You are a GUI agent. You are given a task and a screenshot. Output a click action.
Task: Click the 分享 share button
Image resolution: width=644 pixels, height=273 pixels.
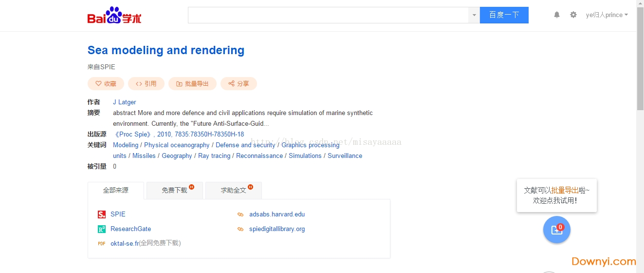(239, 84)
